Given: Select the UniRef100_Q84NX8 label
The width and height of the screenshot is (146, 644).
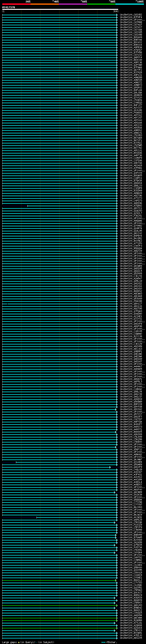Looking at the screenshot, I should point(131,95).
